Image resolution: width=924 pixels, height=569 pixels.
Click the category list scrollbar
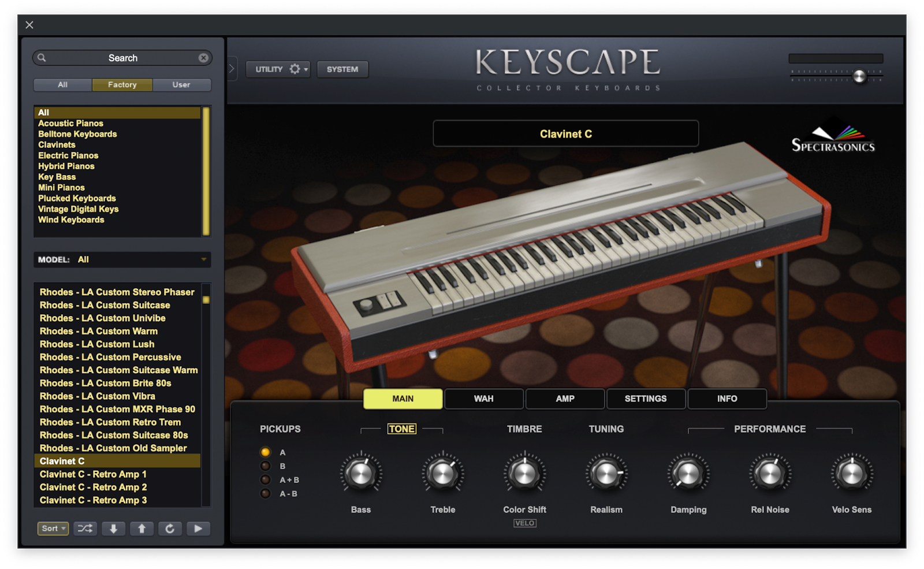[206, 171]
